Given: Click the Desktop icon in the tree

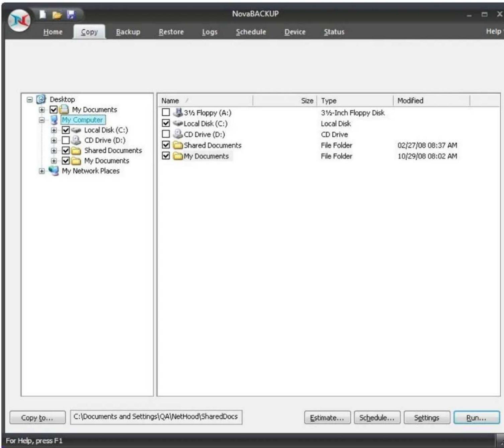Looking at the screenshot, I should click(41, 99).
